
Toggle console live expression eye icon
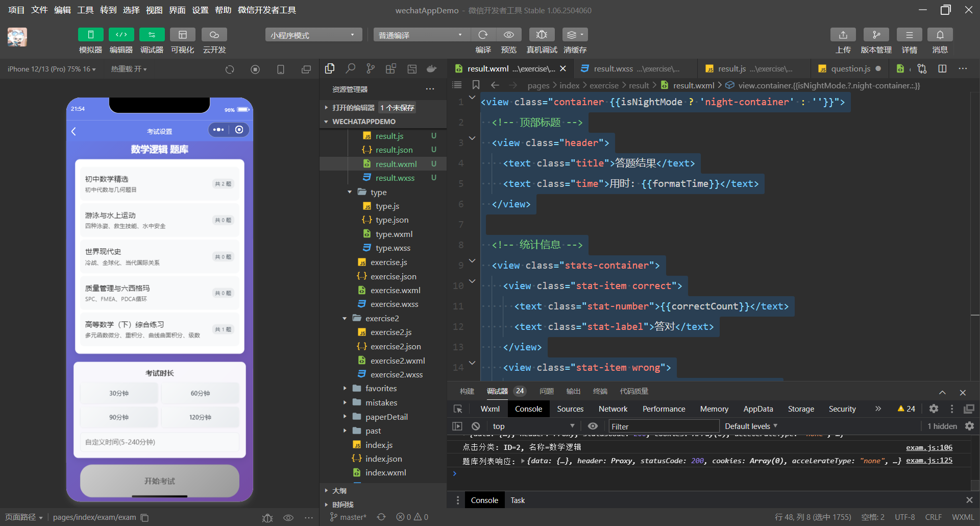click(593, 426)
